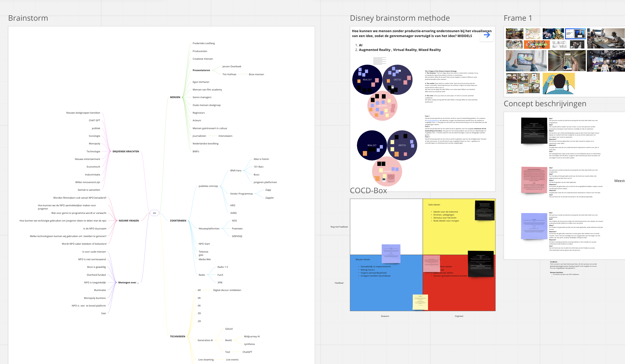Select the orange diamond-faces banner image
Viewport: 625px width, 364px height.
coord(536,44)
